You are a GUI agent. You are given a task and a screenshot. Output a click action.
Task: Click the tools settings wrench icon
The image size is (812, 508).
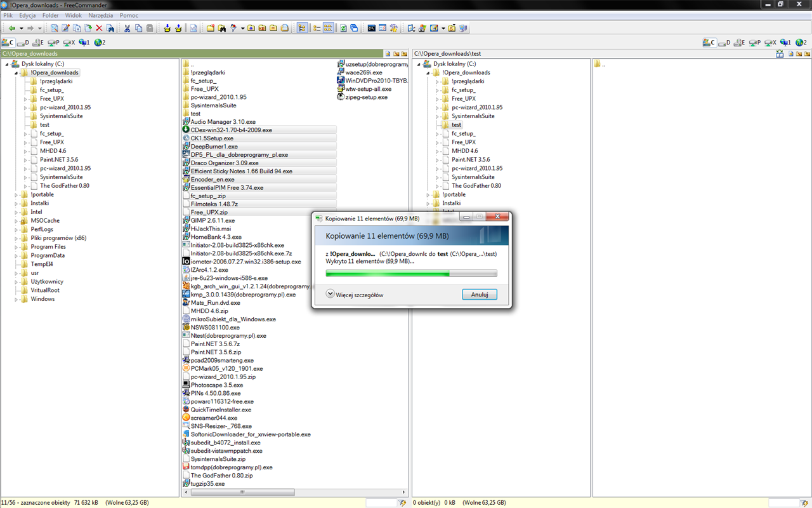(394, 28)
